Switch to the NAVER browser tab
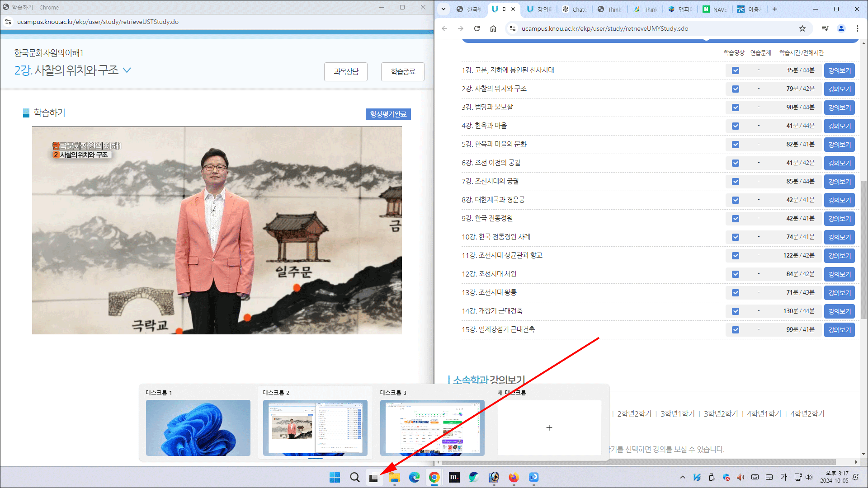Image resolution: width=868 pixels, height=488 pixels. pyautogui.click(x=715, y=9)
